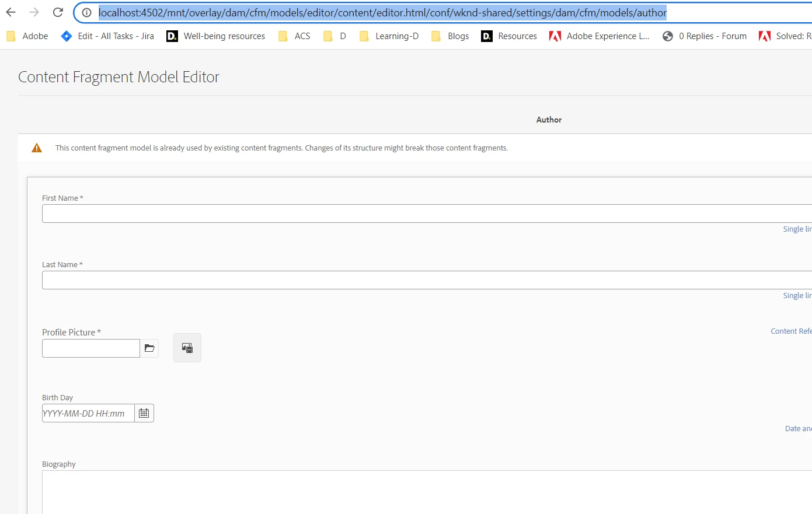Open the Blogs bookmarks folder
Screen dimensions: 812x514
[450, 36]
